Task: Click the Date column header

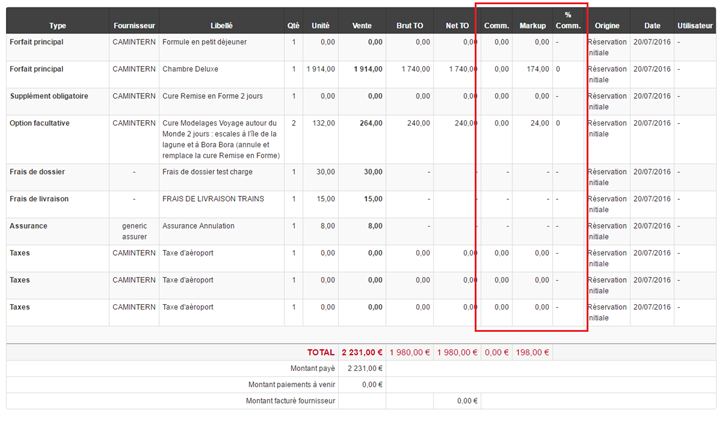Action: point(652,25)
